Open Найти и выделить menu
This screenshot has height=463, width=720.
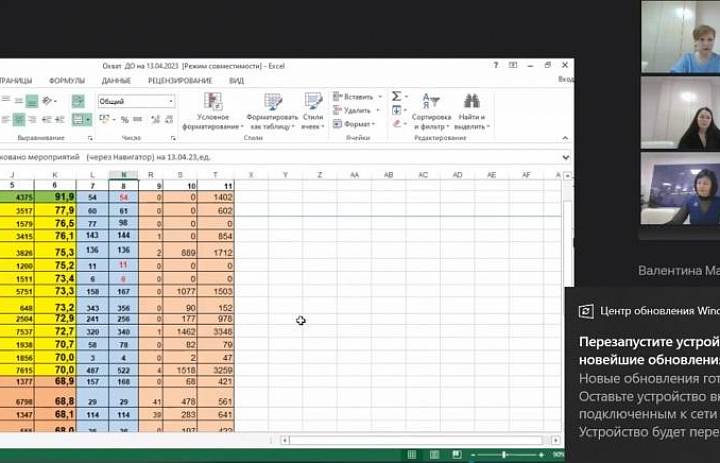472,111
